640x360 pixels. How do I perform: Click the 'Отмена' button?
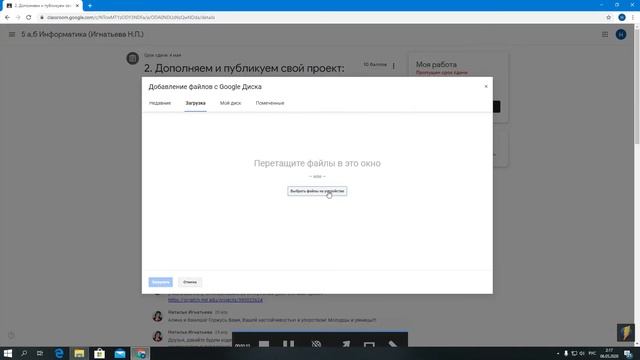[x=190, y=282]
